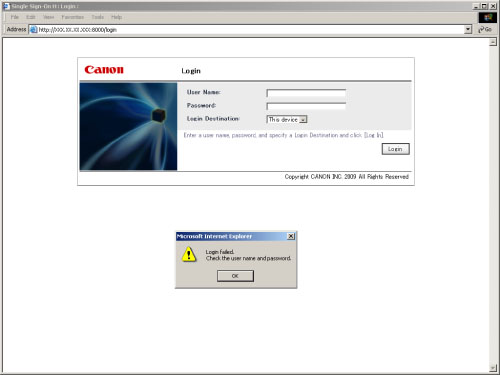Click OK in the login failed dialog
This screenshot has width=500, height=375.
click(235, 276)
